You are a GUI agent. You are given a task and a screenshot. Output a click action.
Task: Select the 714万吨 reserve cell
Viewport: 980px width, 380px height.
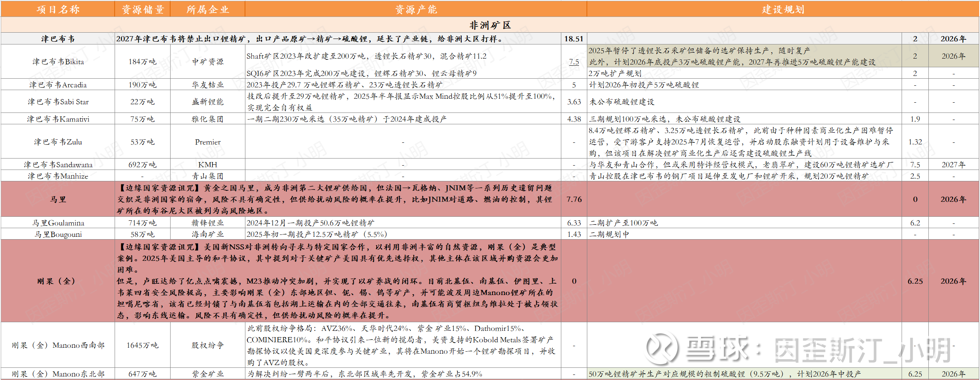[x=143, y=223]
